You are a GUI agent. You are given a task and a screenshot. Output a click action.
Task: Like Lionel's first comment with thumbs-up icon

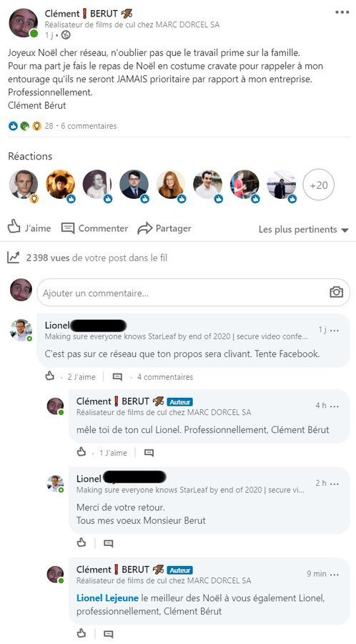click(x=49, y=376)
